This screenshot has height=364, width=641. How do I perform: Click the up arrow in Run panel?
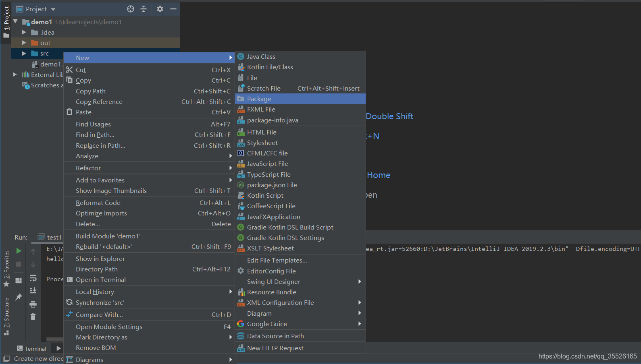pyautogui.click(x=33, y=251)
